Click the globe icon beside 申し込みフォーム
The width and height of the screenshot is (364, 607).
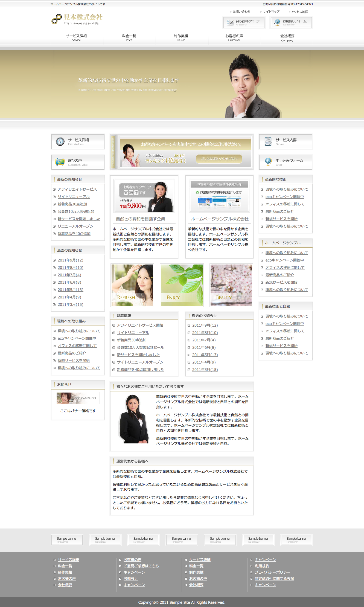[268, 162]
